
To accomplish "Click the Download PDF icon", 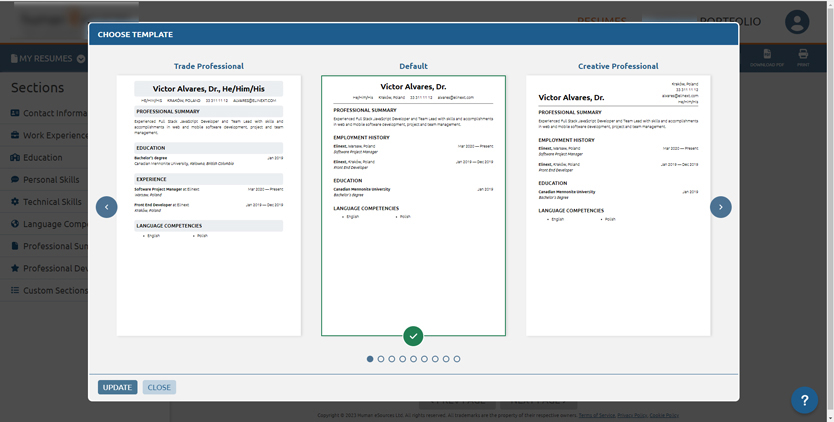I will click(766, 57).
